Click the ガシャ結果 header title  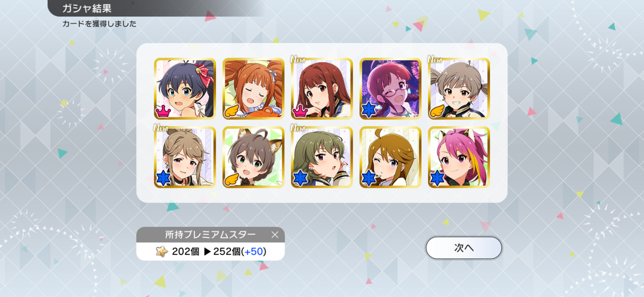coord(87,8)
